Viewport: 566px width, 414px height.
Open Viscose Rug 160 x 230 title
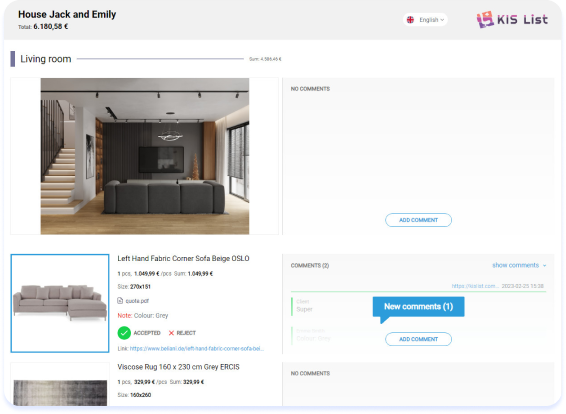pos(178,367)
